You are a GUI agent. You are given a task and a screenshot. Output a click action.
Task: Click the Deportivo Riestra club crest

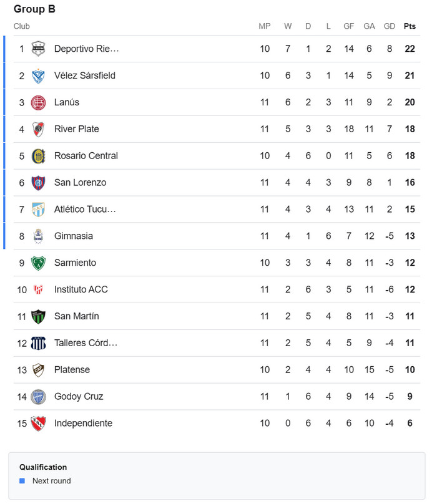[x=39, y=49]
